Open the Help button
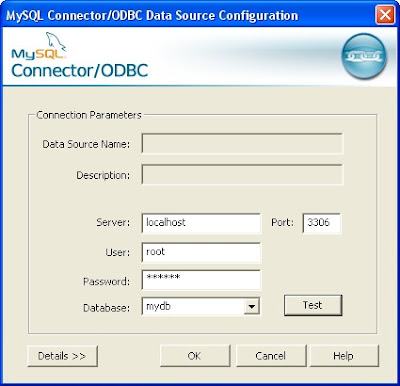This screenshot has width=400, height=386. 344,356
